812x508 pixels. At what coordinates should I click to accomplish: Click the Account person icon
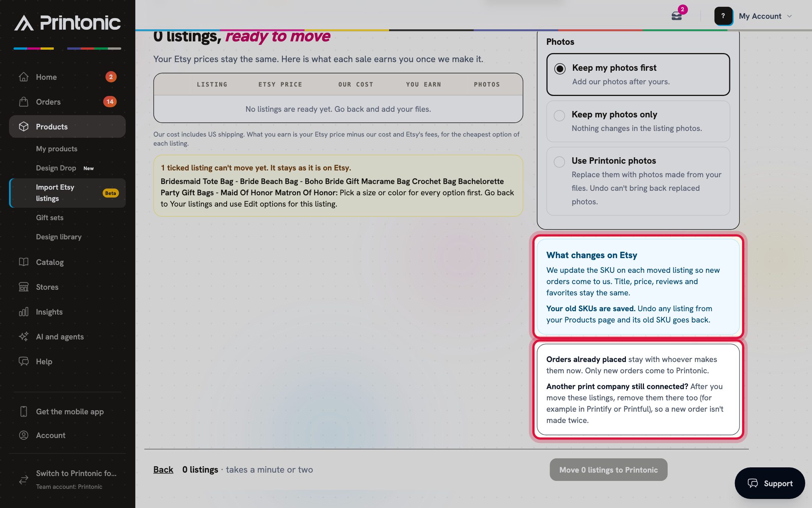click(24, 435)
